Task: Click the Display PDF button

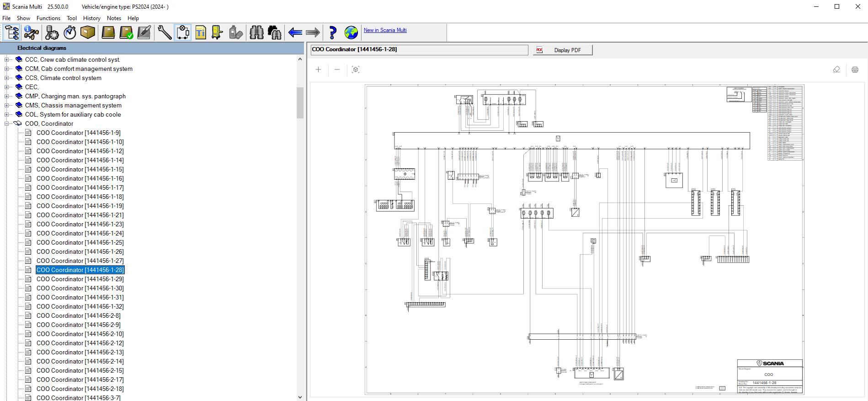Action: [x=563, y=50]
